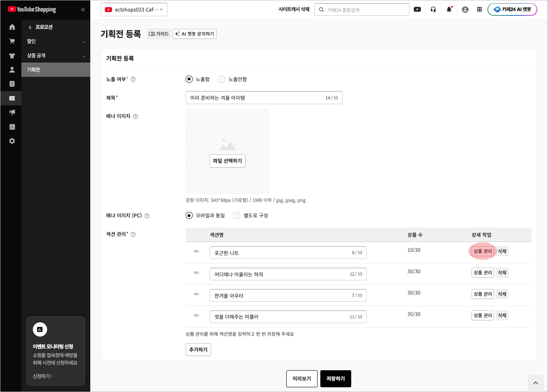Select the 노출안함 radio button
Viewport: 548px width, 392px height.
click(222, 79)
